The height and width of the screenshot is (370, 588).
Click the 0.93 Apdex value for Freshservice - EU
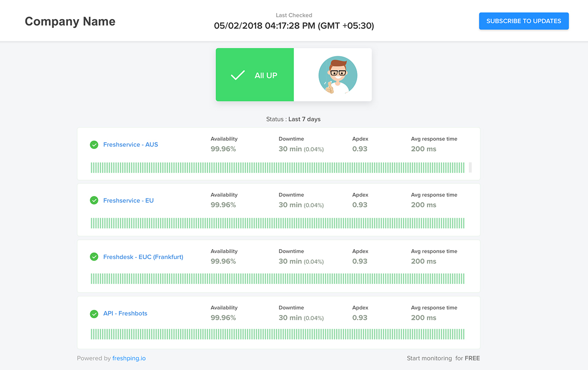click(x=360, y=205)
